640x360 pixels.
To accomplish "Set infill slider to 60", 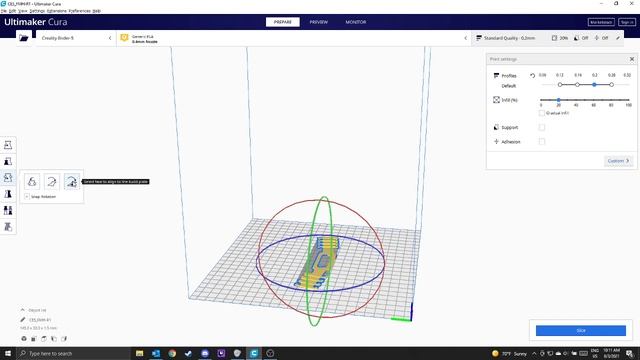I will coord(593,100).
